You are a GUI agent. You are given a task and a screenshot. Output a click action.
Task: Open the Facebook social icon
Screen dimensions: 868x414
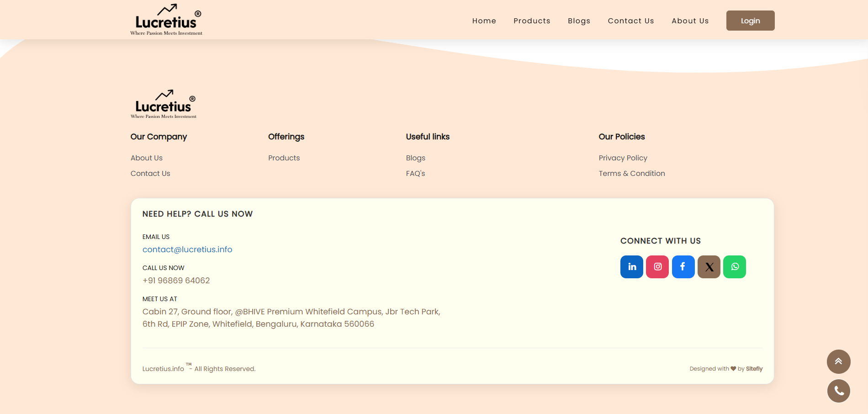[683, 267]
